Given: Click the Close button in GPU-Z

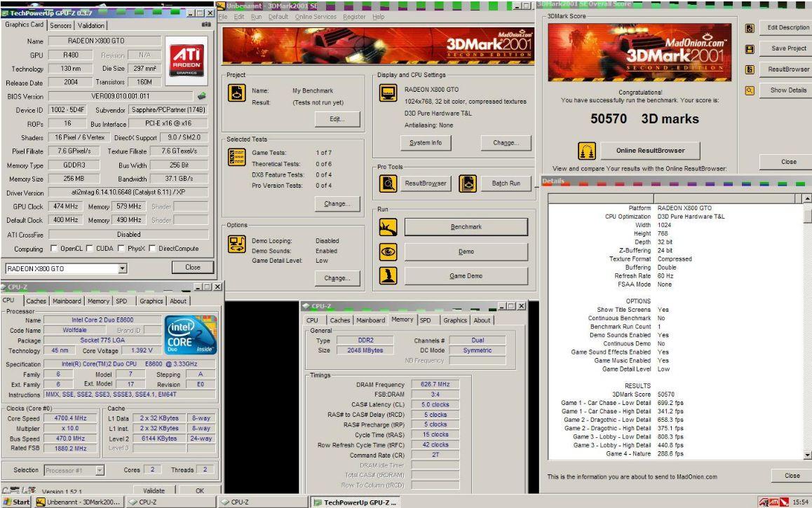Looking at the screenshot, I should pyautogui.click(x=193, y=268).
